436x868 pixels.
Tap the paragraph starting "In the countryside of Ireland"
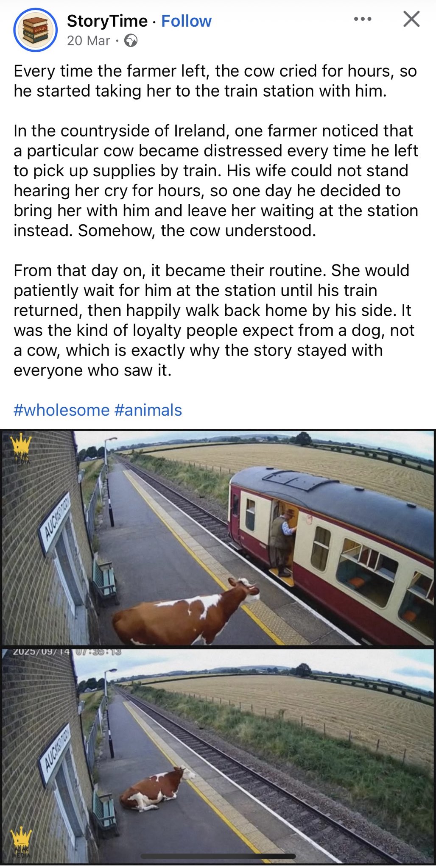(x=215, y=181)
